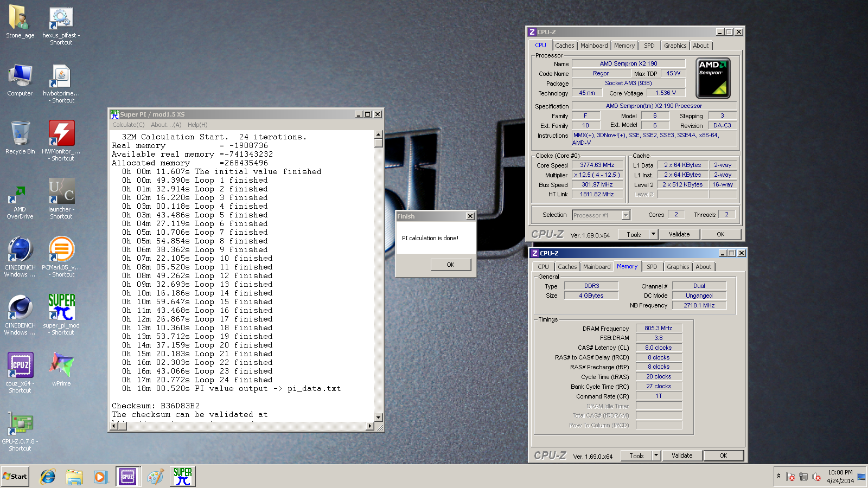Click Super PI scroll up arrow

click(378, 134)
